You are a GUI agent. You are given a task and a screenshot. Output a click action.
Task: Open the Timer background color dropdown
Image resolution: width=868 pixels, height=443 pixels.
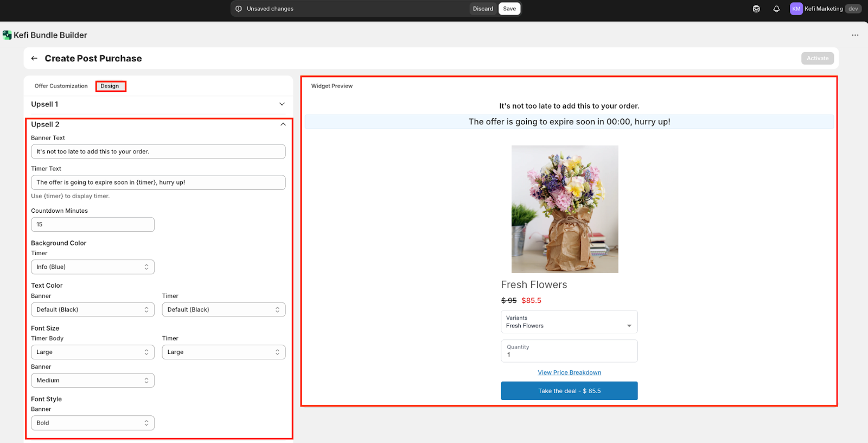93,267
